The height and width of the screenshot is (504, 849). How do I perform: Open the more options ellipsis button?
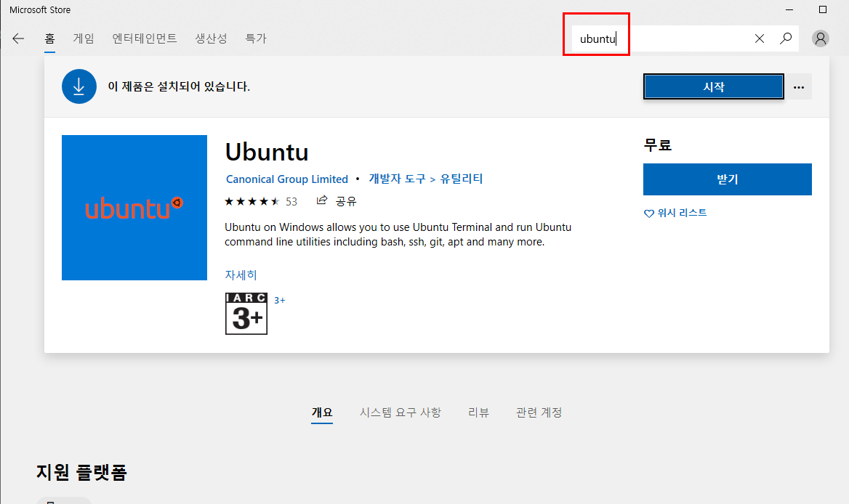799,87
